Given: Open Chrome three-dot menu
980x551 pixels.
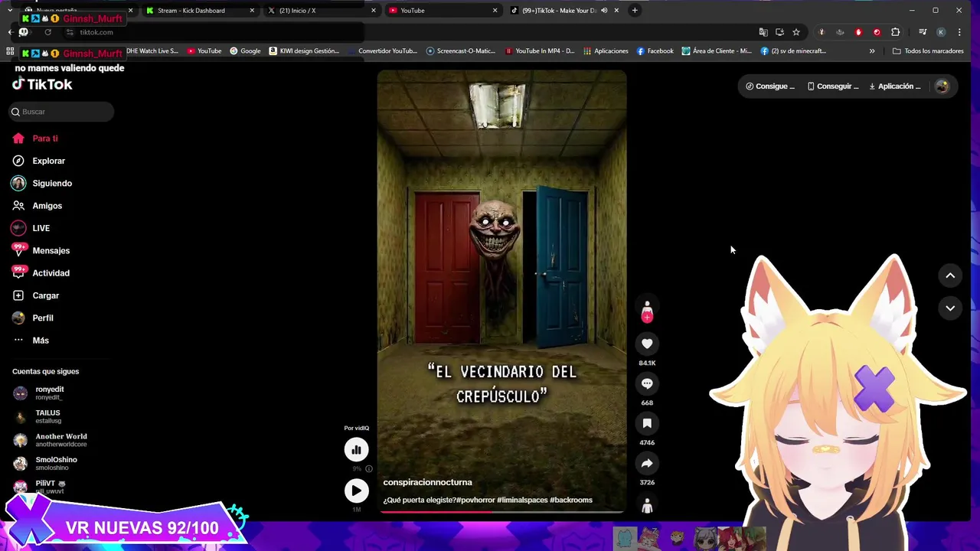Looking at the screenshot, I should [x=959, y=32].
